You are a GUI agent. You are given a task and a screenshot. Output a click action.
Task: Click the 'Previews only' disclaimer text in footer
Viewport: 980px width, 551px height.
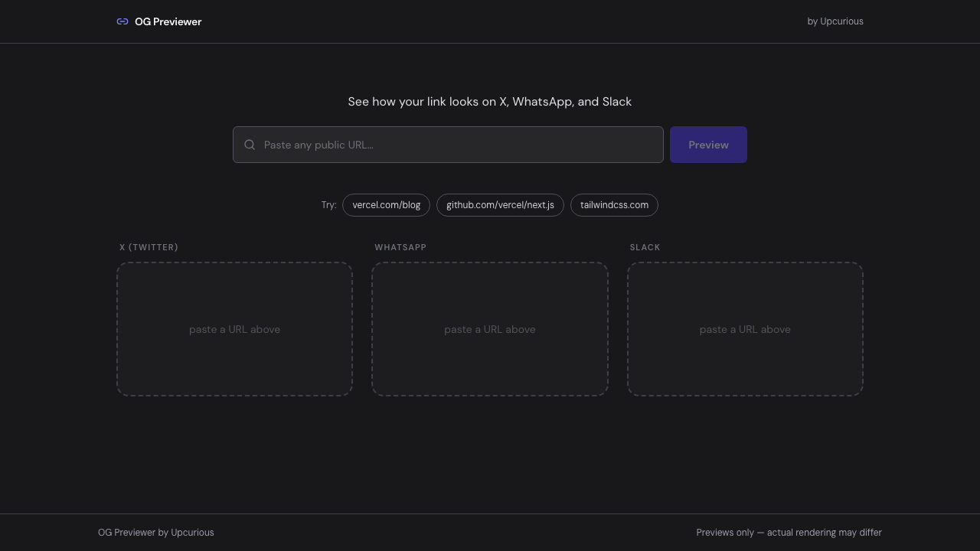789,533
